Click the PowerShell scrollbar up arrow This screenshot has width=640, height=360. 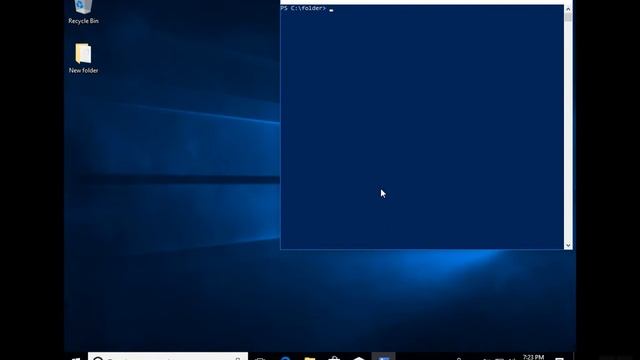[x=568, y=9]
